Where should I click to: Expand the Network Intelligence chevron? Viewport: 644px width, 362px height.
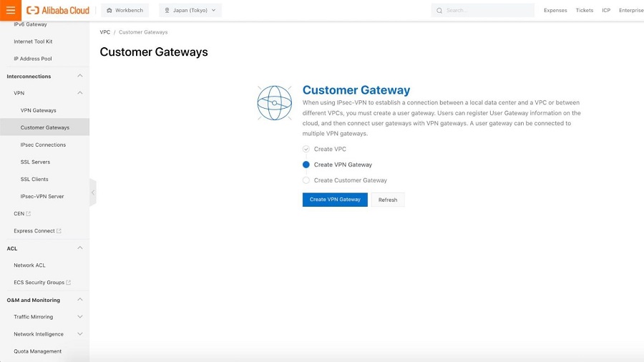80,334
